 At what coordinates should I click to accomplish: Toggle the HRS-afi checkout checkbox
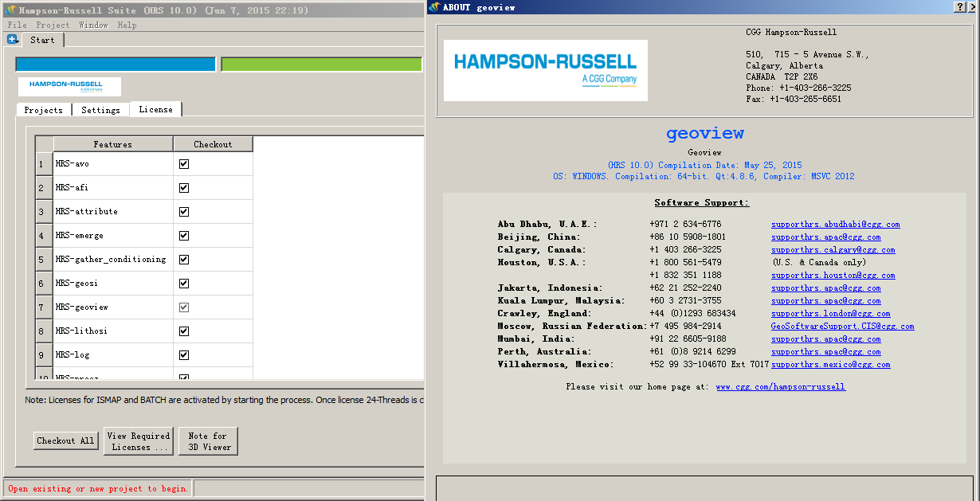(x=184, y=188)
